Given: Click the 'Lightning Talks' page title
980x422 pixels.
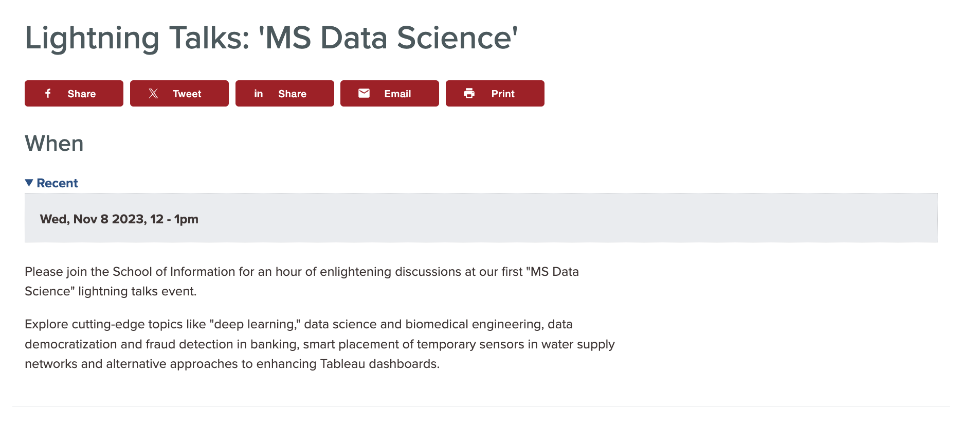Looking at the screenshot, I should 271,38.
